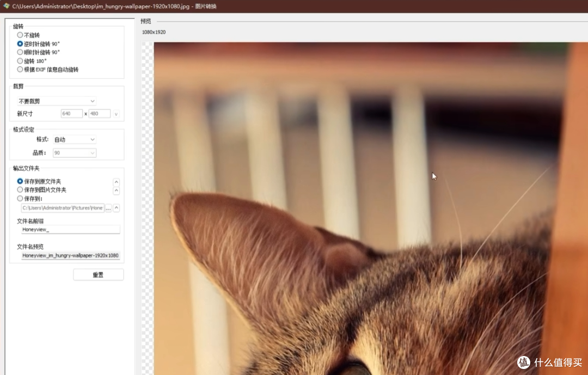588x375 pixels.
Task: Click the new size width field 640
Action: [x=72, y=114]
